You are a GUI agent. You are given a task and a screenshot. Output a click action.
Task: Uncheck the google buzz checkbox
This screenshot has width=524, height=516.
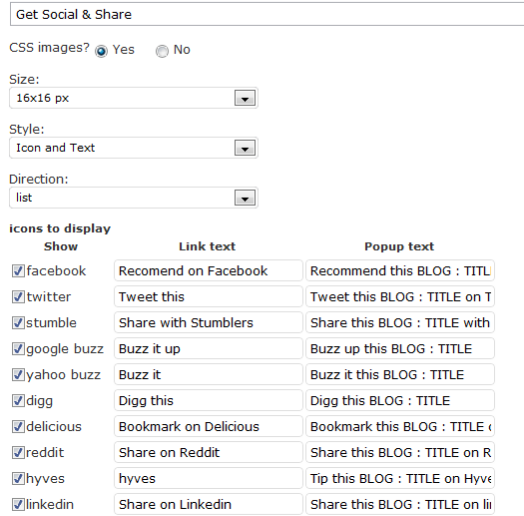(18, 349)
